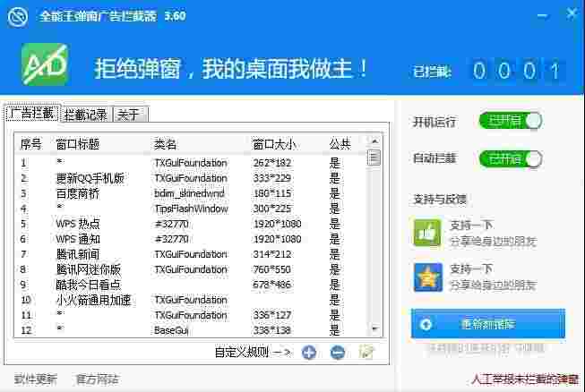Select the 百度商桥 row

[192, 194]
